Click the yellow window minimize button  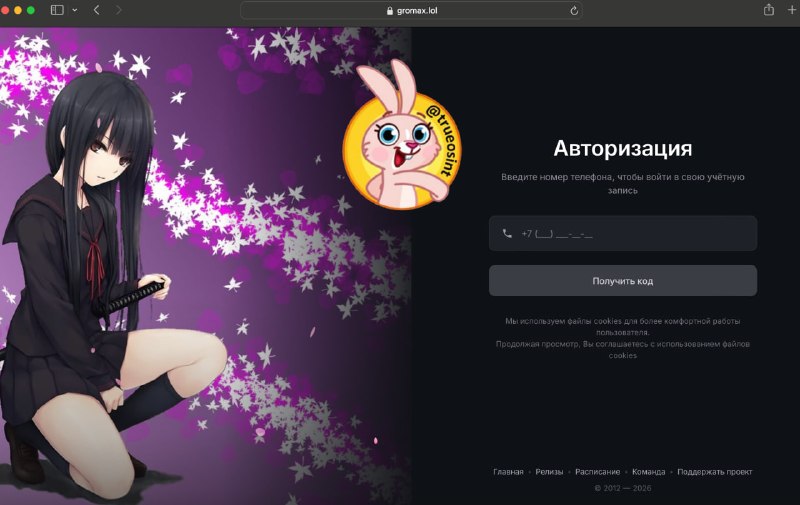[x=18, y=10]
